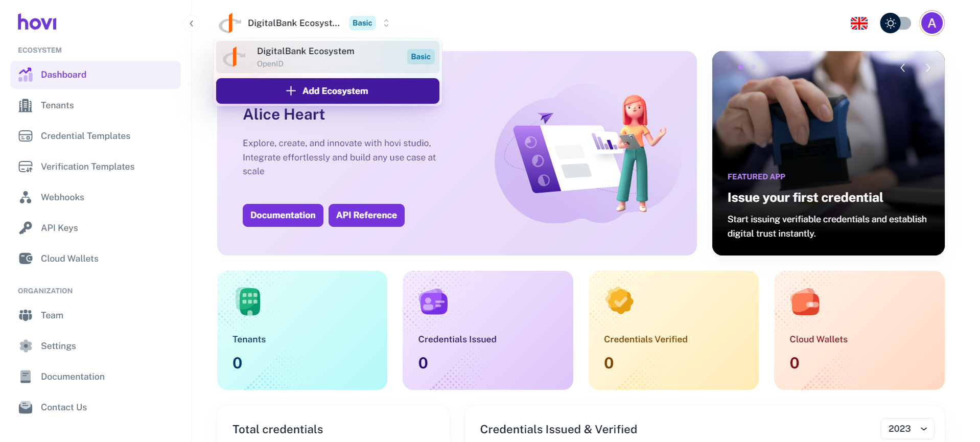Show next featured app slide
This screenshot has height=442, width=980.
tap(928, 68)
